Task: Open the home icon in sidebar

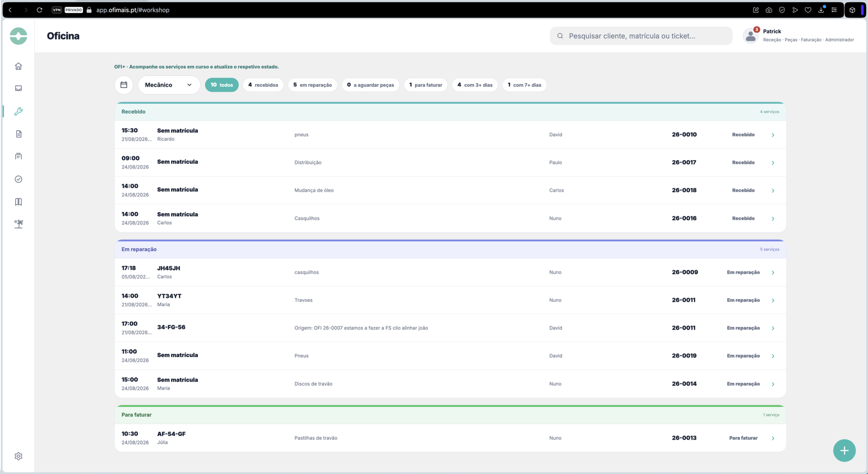Action: pyautogui.click(x=18, y=66)
